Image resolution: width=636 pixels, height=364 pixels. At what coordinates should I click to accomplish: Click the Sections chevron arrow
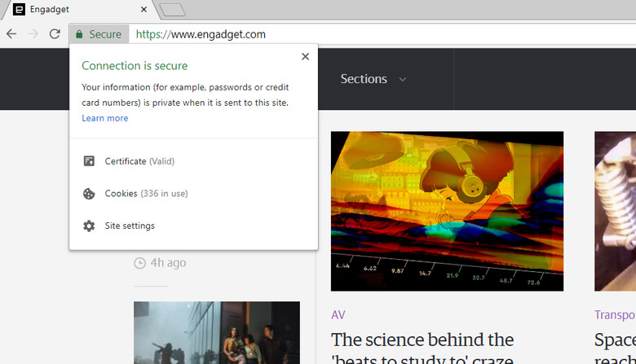[x=402, y=79]
